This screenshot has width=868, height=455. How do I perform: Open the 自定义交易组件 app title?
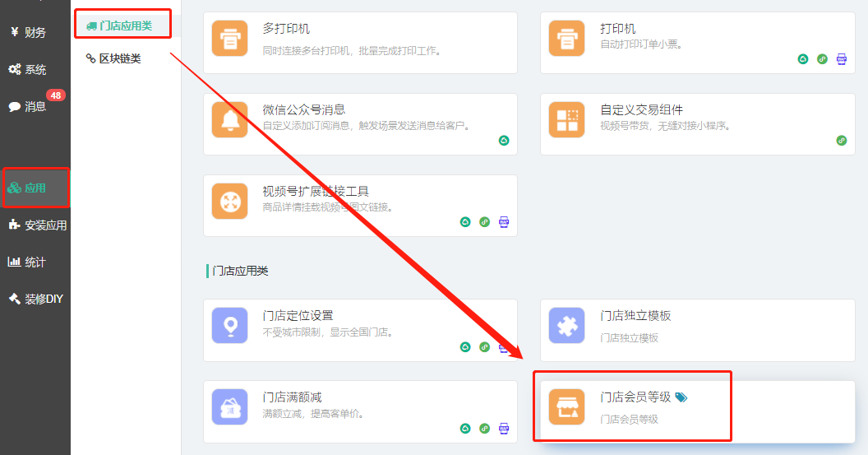(642, 109)
